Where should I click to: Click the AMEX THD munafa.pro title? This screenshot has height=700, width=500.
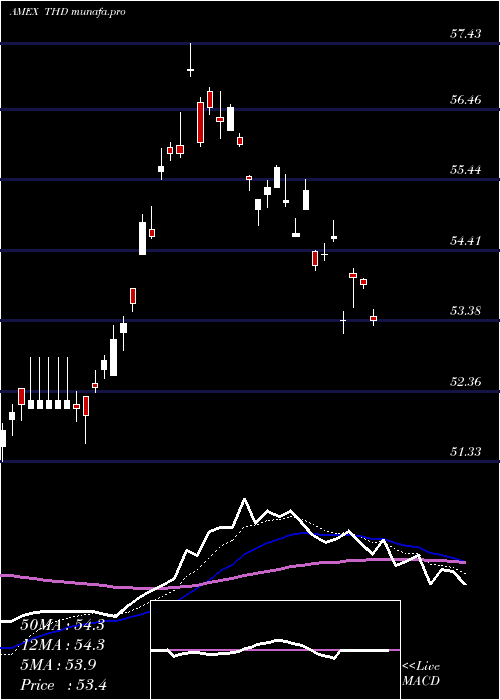point(67,12)
